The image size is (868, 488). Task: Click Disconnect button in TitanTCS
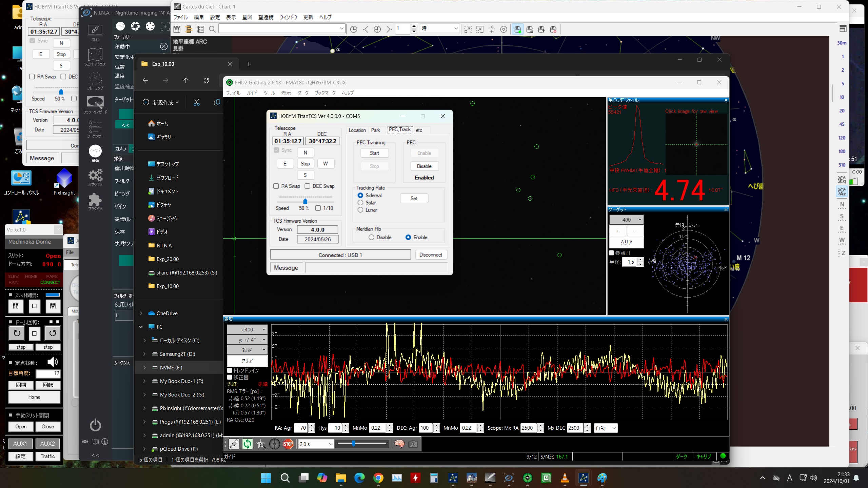pos(431,255)
